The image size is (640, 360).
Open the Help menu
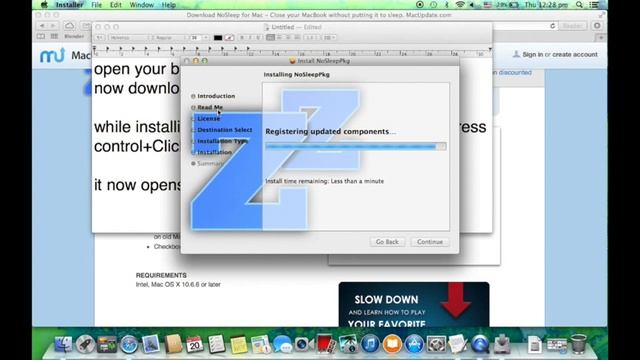click(169, 5)
